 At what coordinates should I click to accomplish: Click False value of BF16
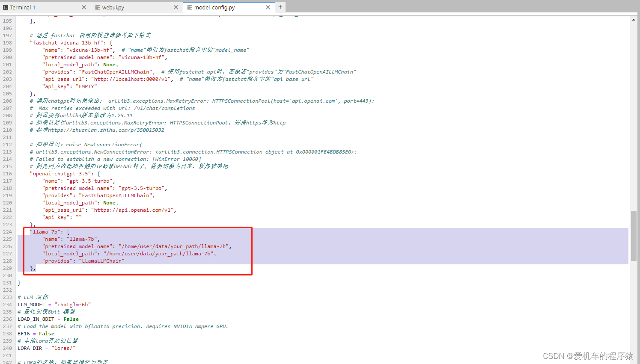coord(47,334)
